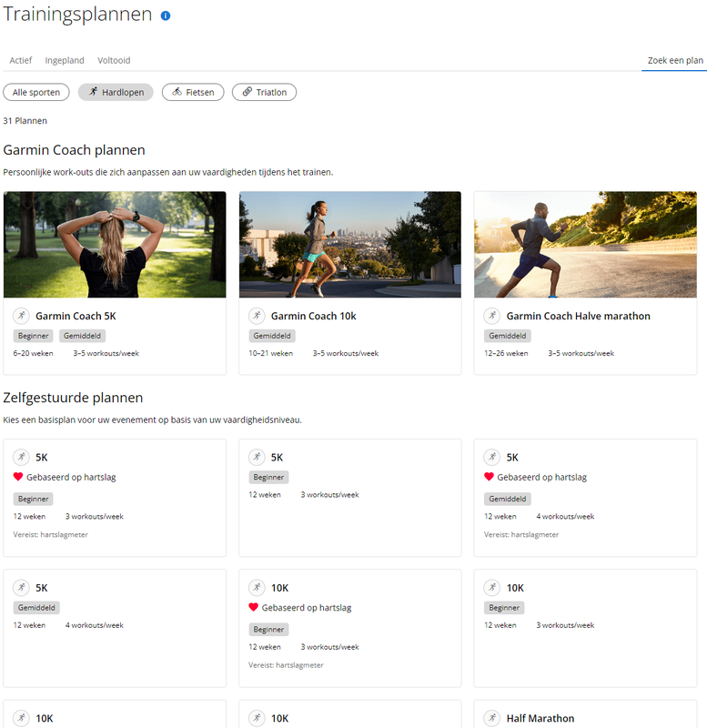Click the '6-20 weken' text
The width and height of the screenshot is (707, 728).
click(33, 353)
